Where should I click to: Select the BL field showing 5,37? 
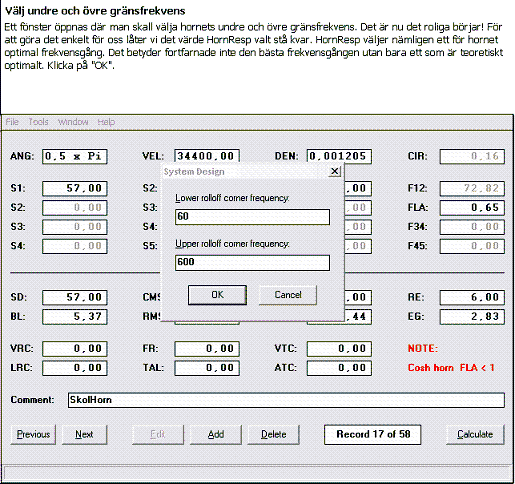75,317
